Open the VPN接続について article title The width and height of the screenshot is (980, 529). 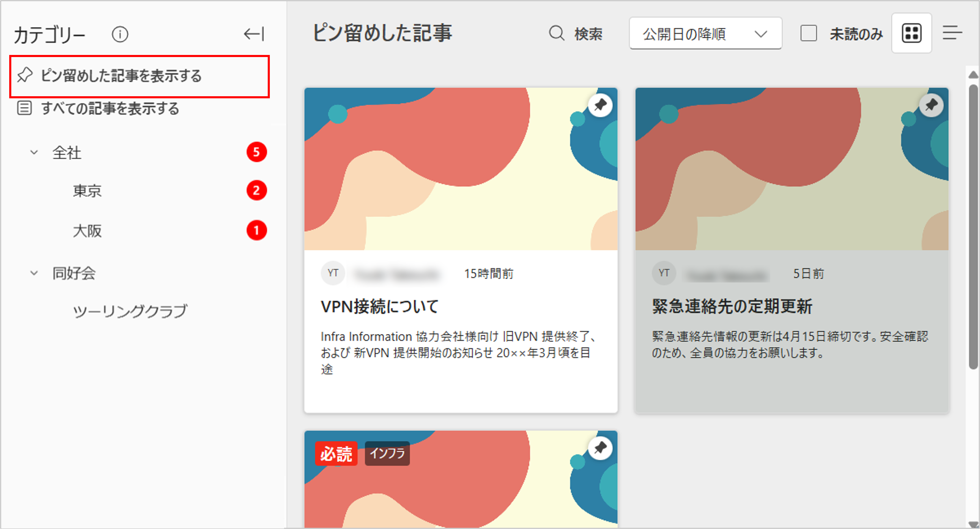coord(380,306)
